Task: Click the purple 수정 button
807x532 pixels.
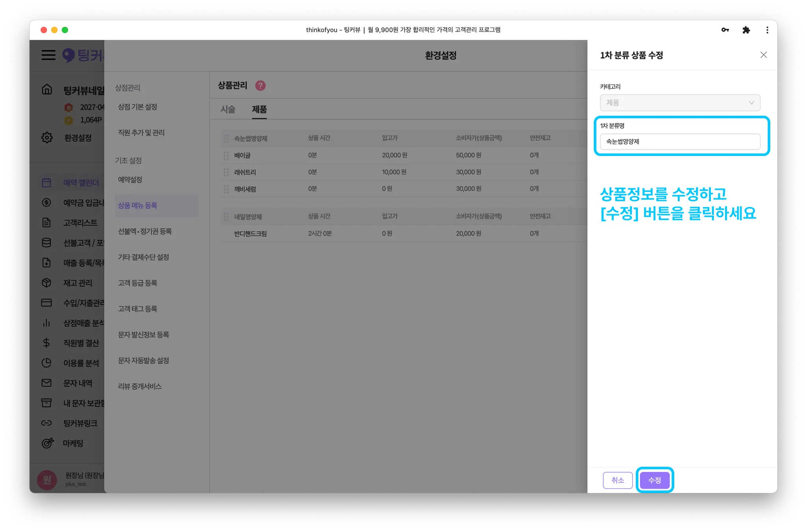Action: tap(655, 480)
